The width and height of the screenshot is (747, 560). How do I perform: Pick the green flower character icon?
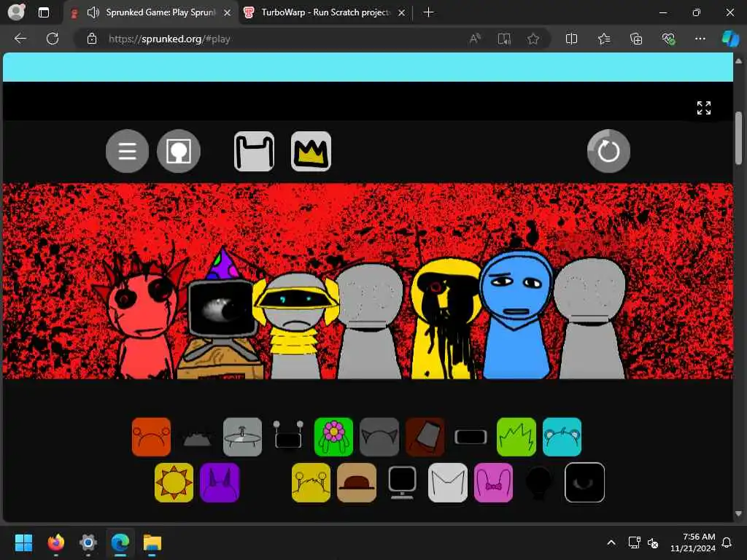(x=333, y=437)
